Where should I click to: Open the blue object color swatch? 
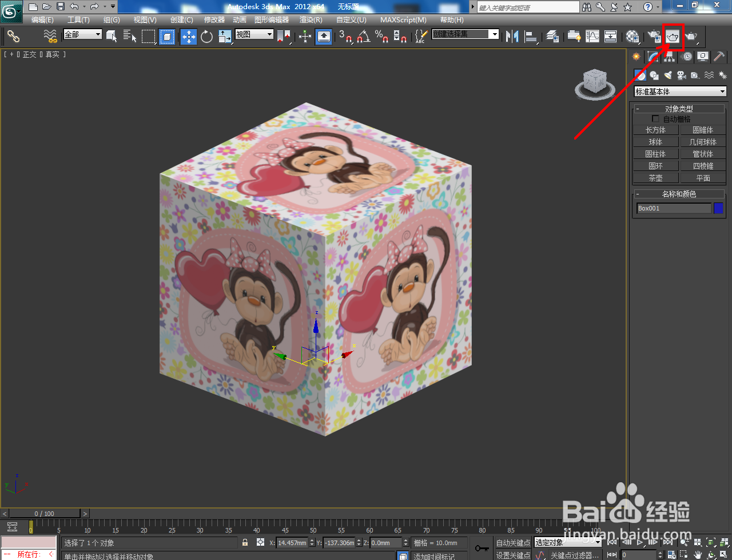click(718, 208)
